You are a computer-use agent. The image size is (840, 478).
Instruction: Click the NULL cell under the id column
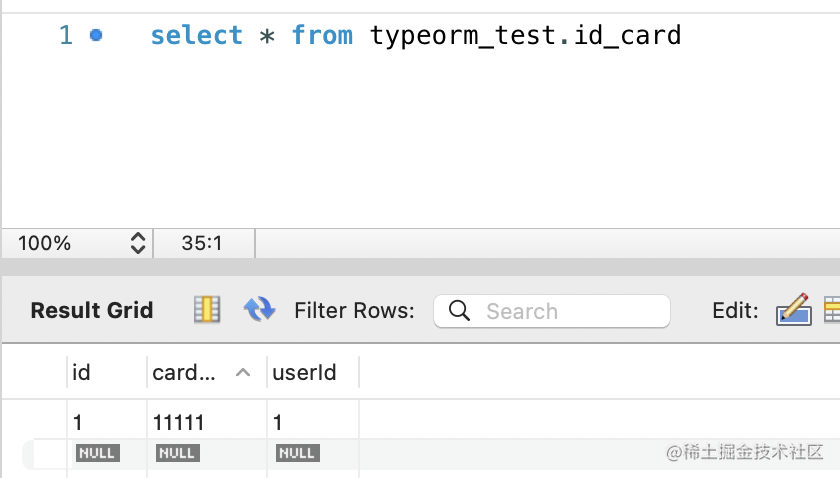(97, 453)
